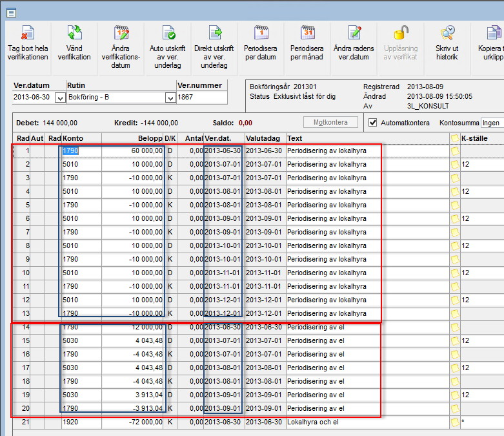Click the note icon in row 11
The image size is (504, 436).
[455, 286]
